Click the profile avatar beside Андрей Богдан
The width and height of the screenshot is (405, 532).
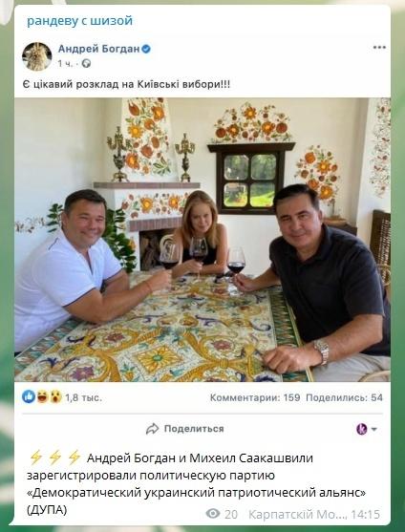point(37,56)
